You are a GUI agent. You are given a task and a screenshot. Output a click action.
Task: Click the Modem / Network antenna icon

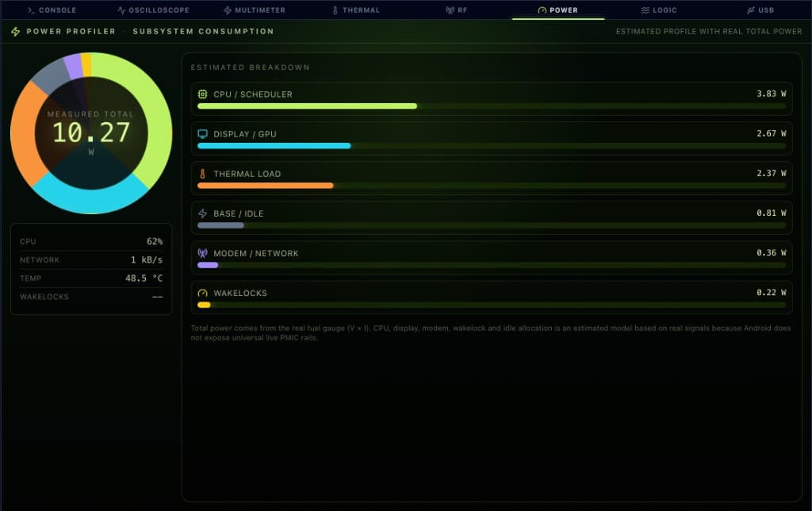[x=202, y=253]
